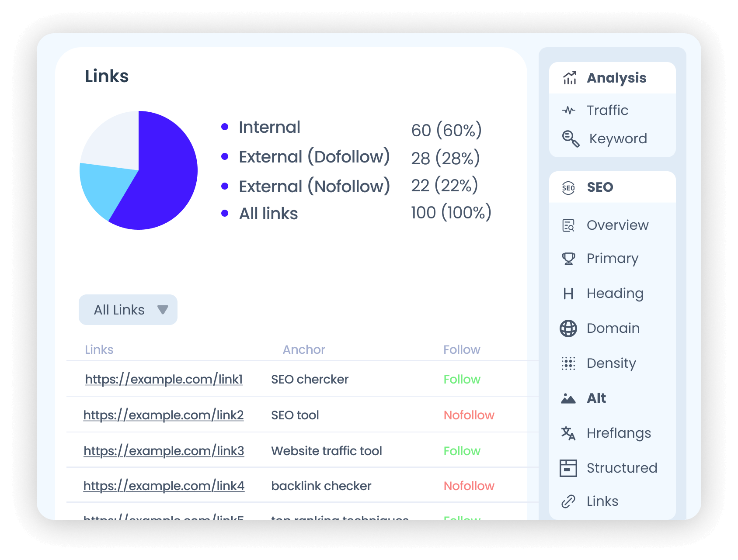Click the Anchor column header

(304, 349)
